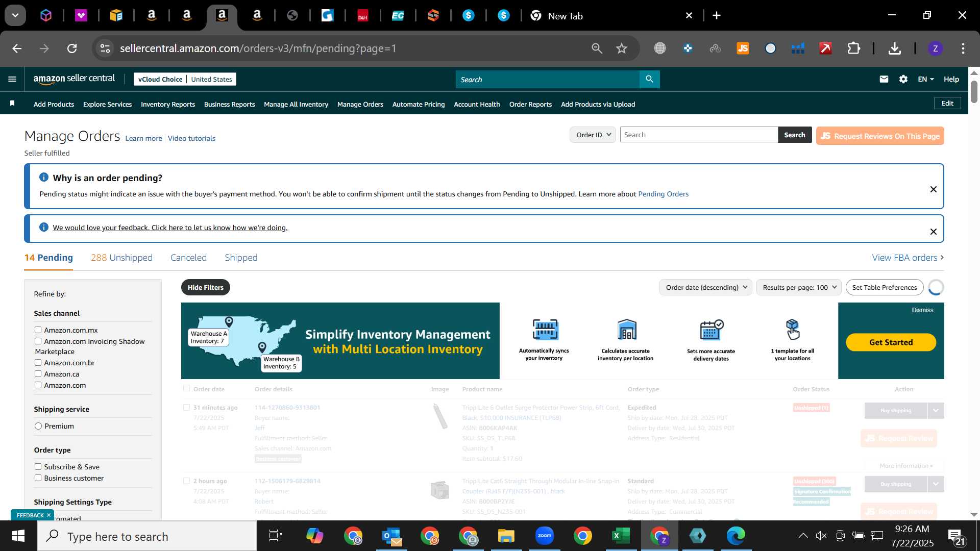Open Outlook from the taskbar
The image size is (980, 551).
click(391, 536)
